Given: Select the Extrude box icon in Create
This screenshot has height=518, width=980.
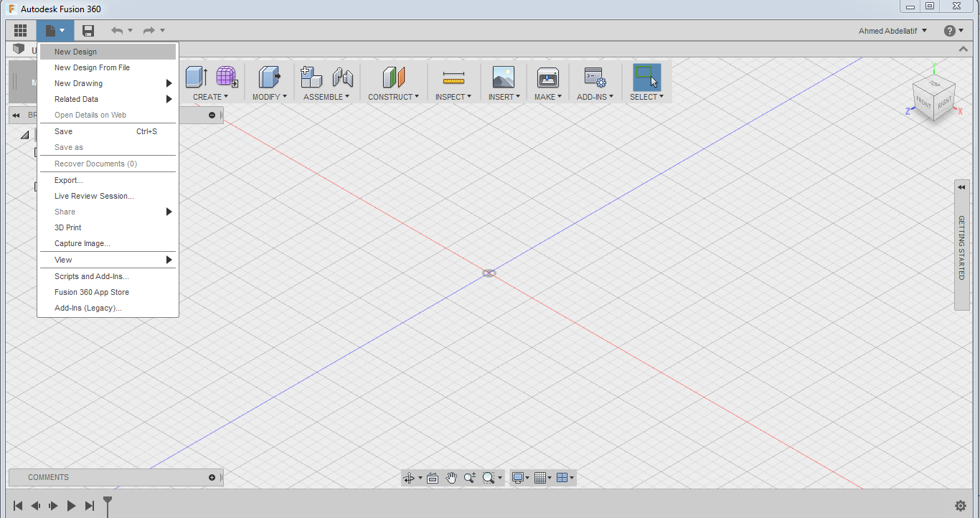Looking at the screenshot, I should [197, 77].
